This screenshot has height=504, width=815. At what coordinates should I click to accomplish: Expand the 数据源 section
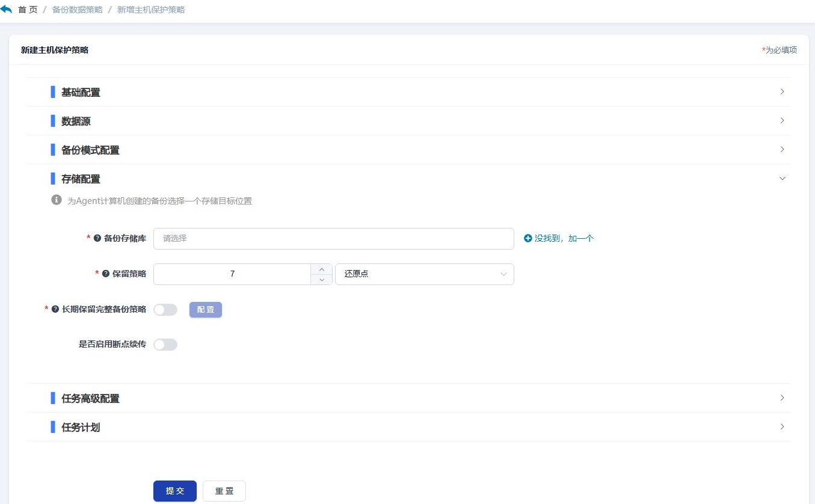408,121
